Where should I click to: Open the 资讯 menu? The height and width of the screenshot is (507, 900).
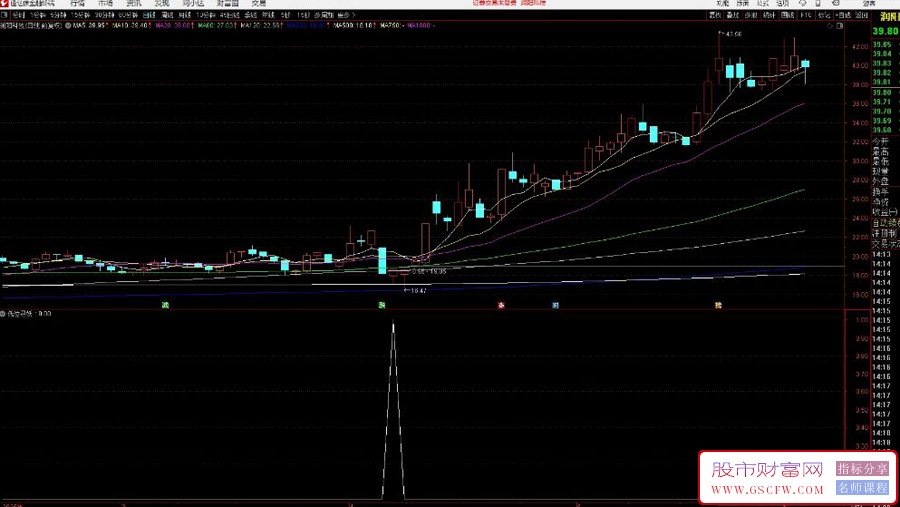click(x=134, y=3)
